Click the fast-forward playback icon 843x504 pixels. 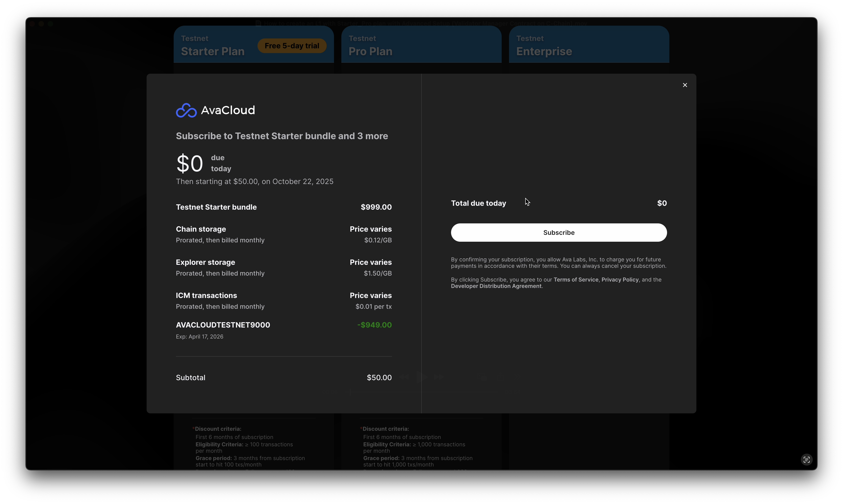[x=439, y=377]
